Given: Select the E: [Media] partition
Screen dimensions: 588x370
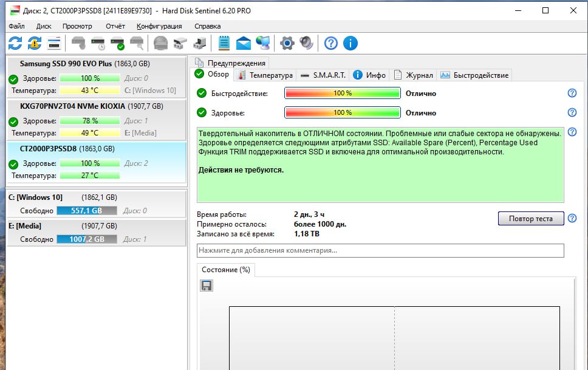Looking at the screenshot, I should tap(97, 232).
